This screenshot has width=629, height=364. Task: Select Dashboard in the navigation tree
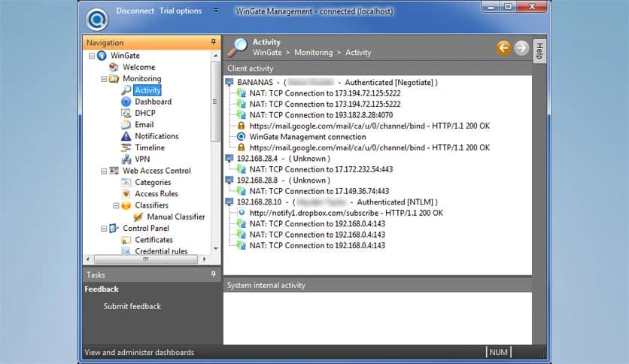tap(153, 102)
